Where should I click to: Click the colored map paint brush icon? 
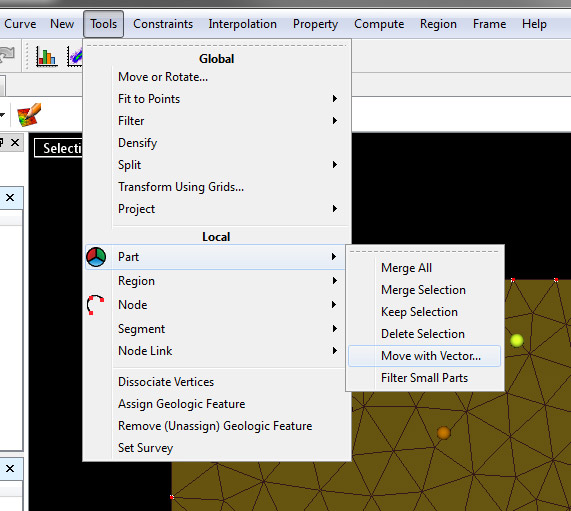29,115
